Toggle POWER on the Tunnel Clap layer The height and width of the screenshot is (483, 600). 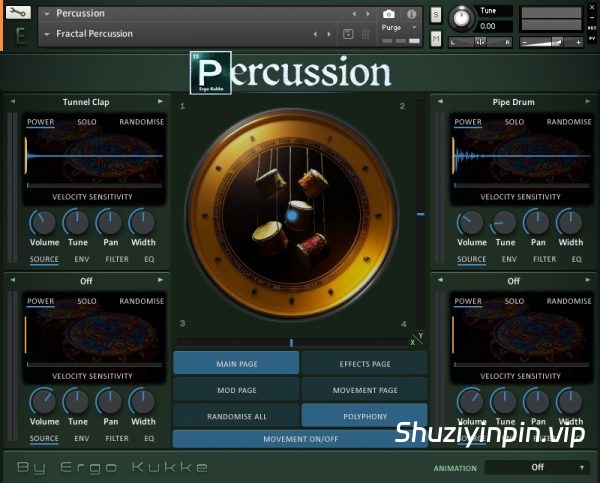tap(41, 122)
